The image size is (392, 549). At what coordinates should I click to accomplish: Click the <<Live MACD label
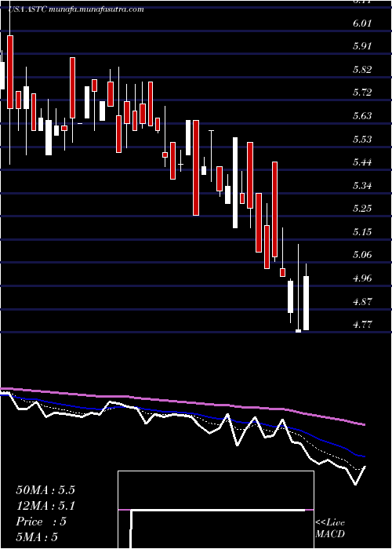click(330, 528)
